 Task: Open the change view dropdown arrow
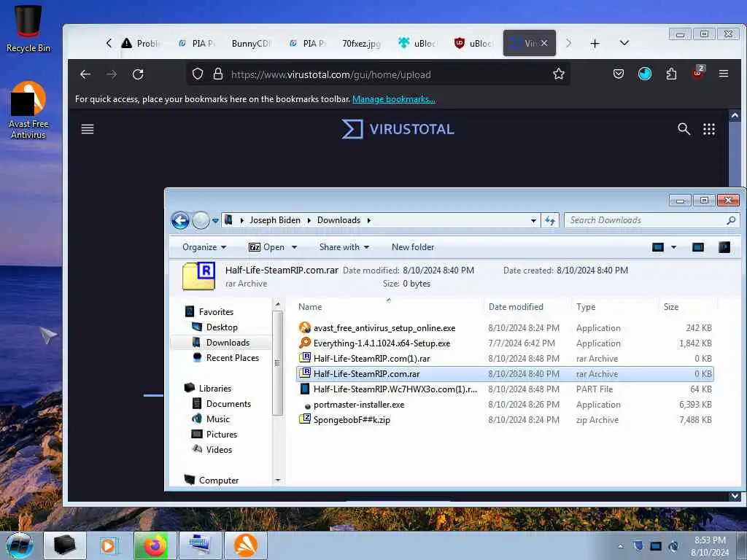pos(673,247)
